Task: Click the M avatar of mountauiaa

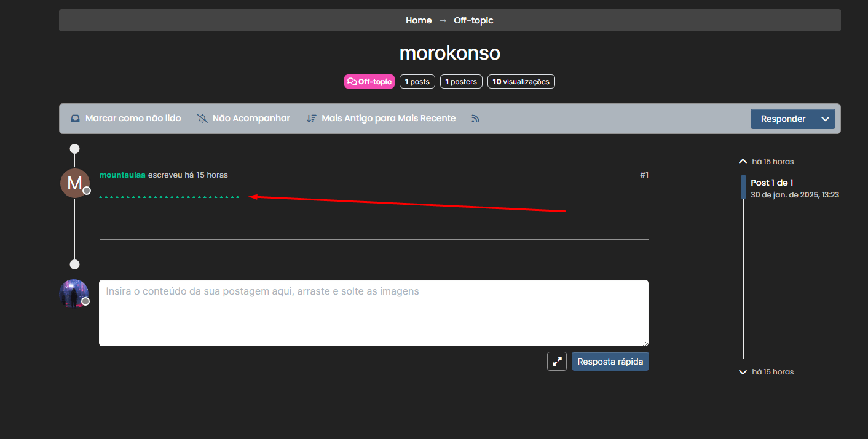Action: tap(75, 183)
